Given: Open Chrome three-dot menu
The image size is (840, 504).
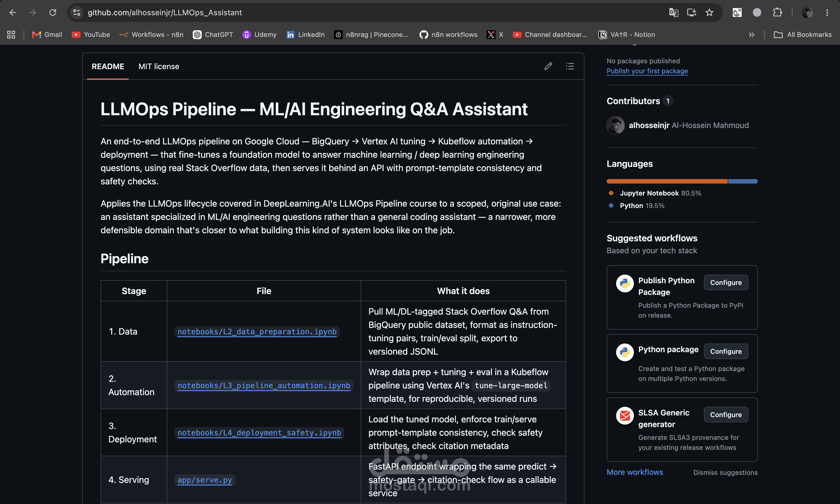Looking at the screenshot, I should tap(827, 12).
